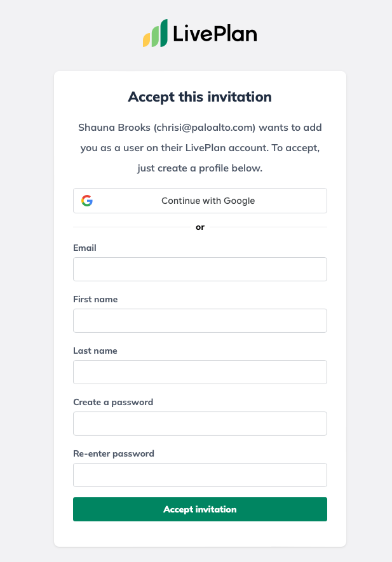Click the Google G icon
This screenshot has width=392, height=562.
click(86, 200)
